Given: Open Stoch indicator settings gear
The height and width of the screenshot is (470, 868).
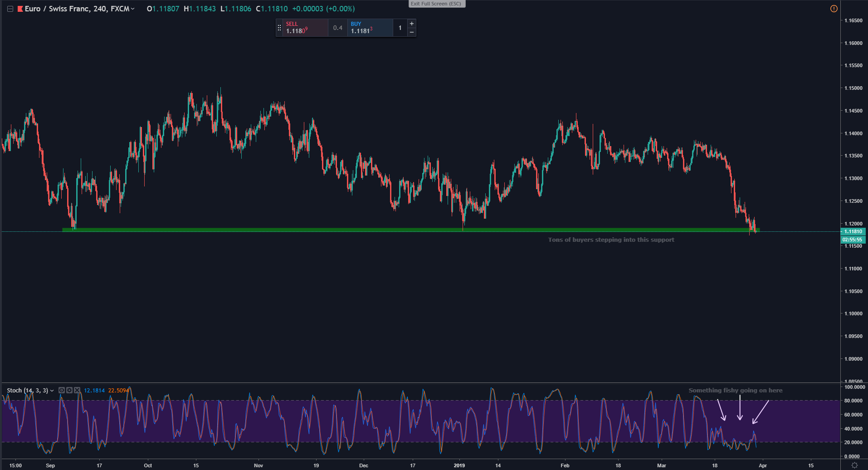Looking at the screenshot, I should coord(69,390).
